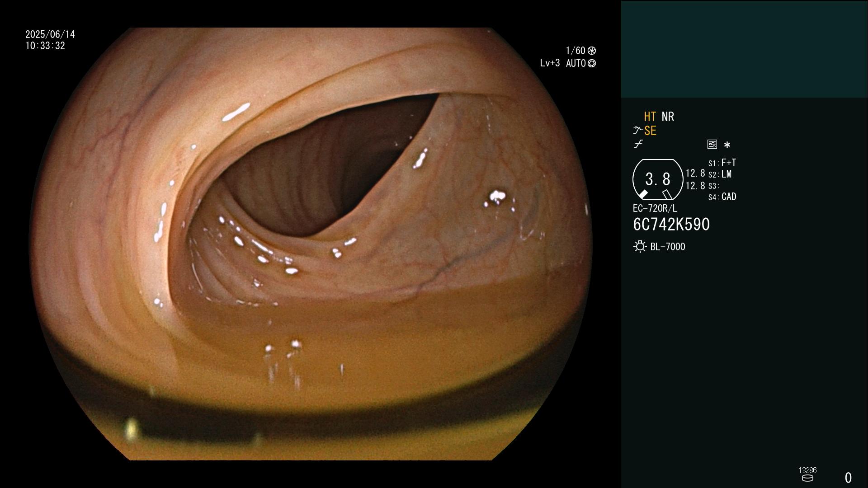Click the BL-7000 light source label
This screenshot has height=488, width=868.
[x=668, y=247]
